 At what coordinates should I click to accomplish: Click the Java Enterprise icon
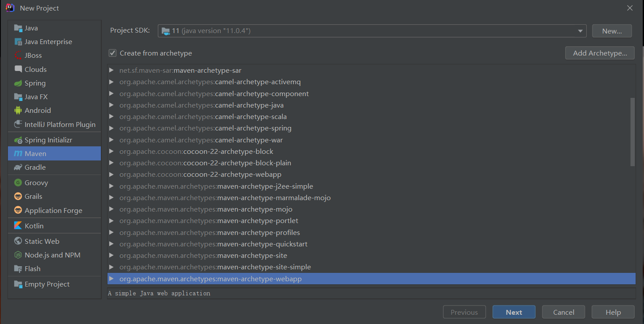[18, 42]
